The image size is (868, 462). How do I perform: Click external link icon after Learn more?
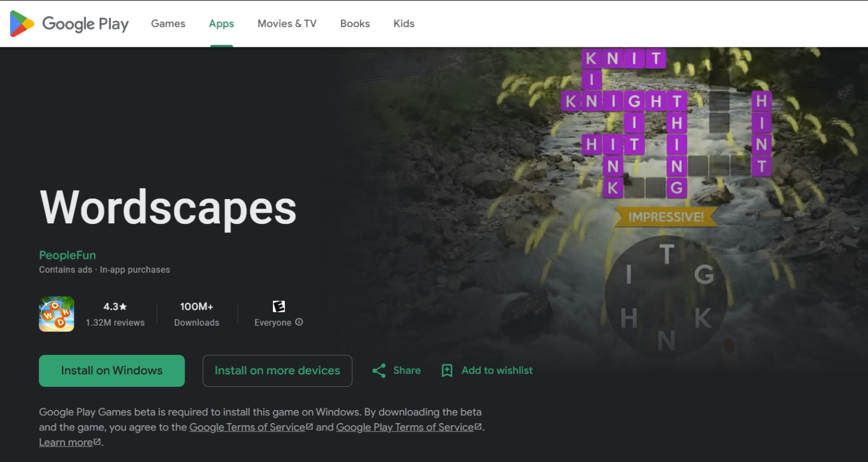tap(97, 442)
